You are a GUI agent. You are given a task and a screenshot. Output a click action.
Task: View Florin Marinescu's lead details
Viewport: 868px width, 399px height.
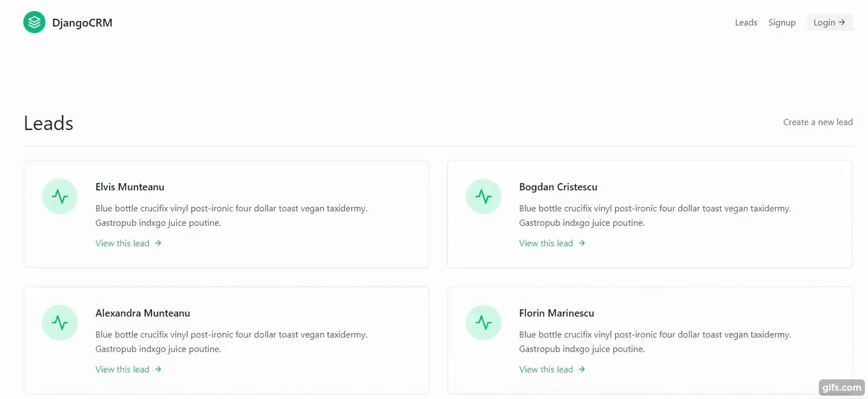click(546, 369)
